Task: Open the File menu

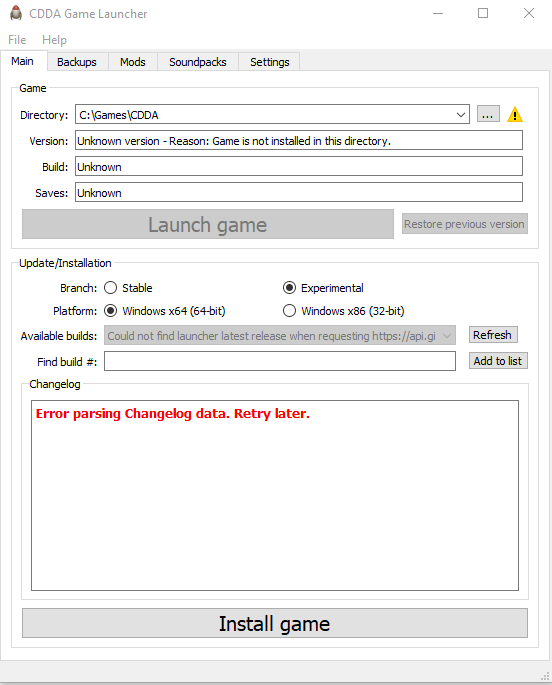Action: coord(17,40)
